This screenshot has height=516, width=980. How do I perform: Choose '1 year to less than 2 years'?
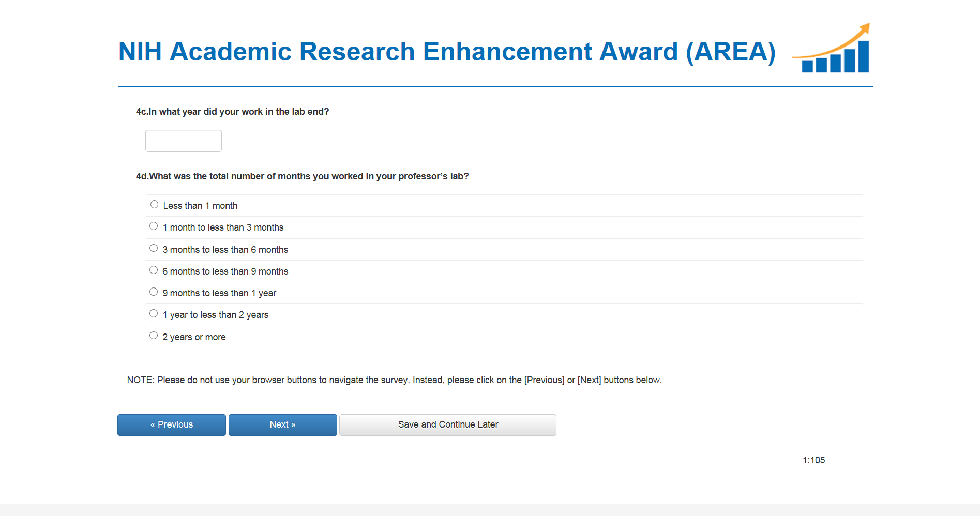coord(154,314)
